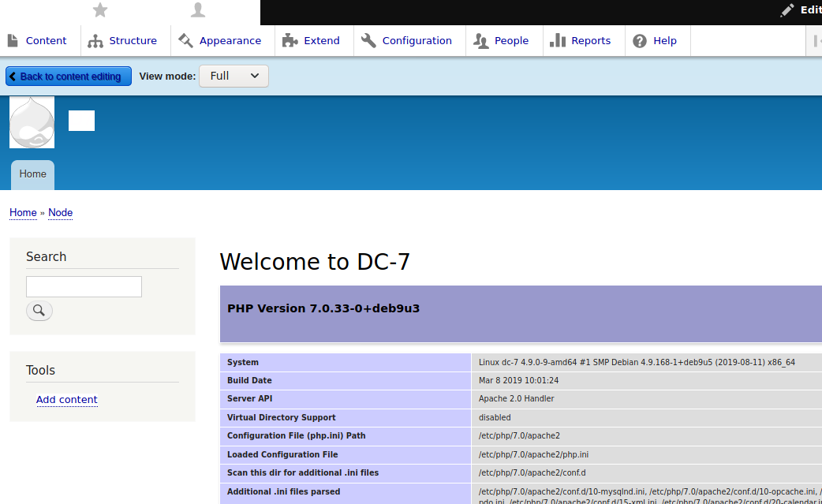Click the Welcome to DC-7 page title

pos(315,262)
